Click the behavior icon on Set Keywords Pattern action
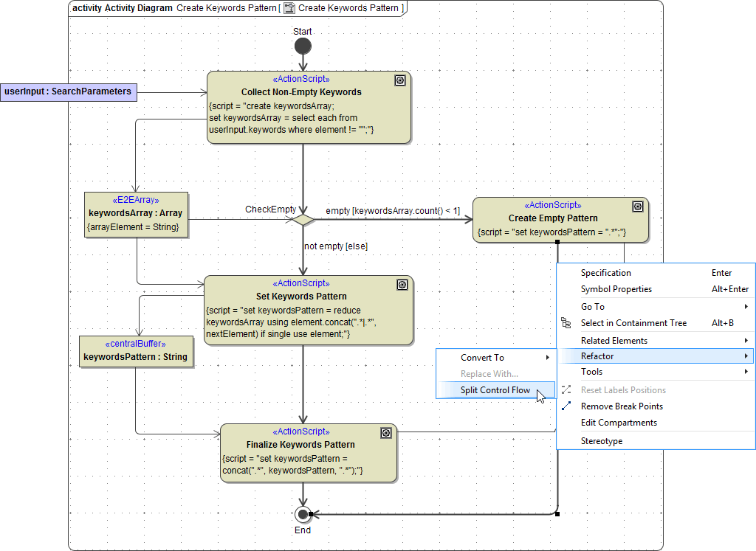 pyautogui.click(x=402, y=285)
